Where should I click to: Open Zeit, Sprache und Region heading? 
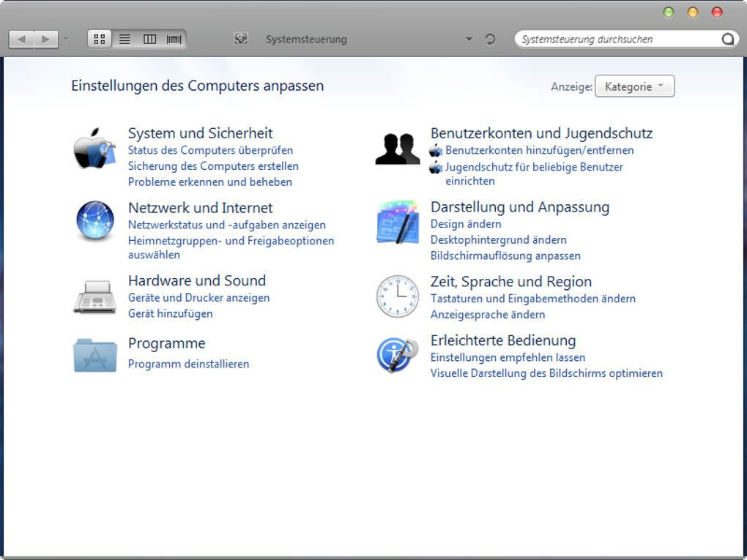(x=511, y=281)
